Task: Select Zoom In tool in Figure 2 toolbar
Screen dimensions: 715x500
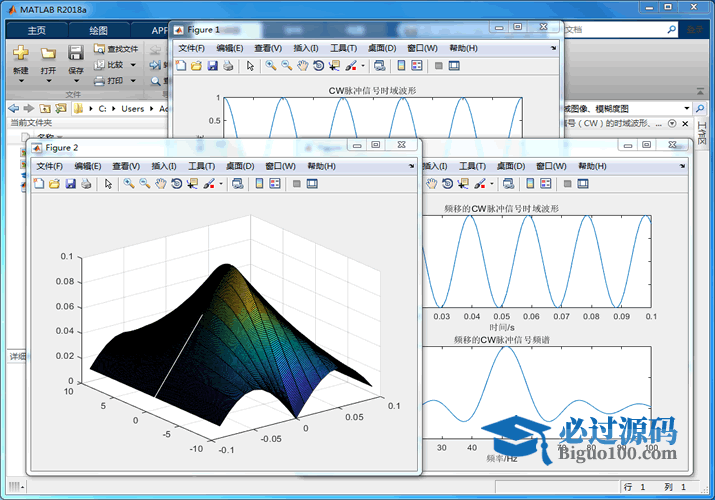Action: pos(128,184)
